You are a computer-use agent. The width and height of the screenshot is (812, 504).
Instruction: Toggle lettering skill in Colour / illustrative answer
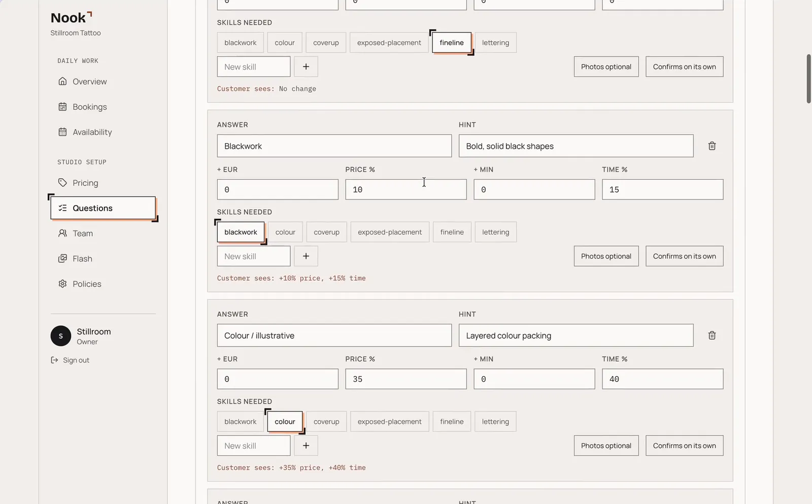click(x=495, y=422)
